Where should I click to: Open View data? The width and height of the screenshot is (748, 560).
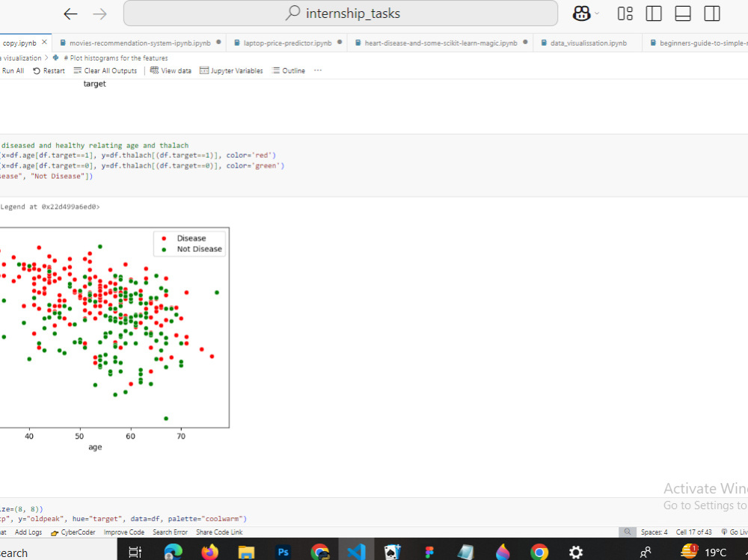pos(171,70)
